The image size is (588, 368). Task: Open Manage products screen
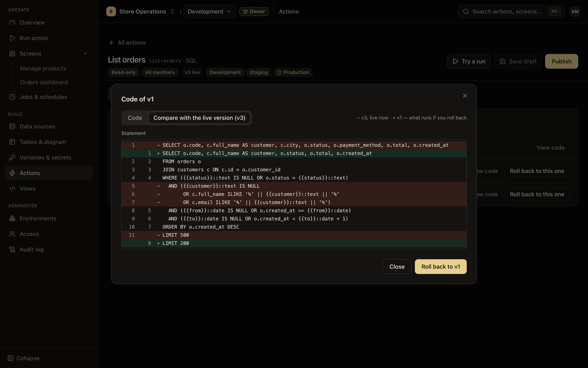(x=43, y=68)
